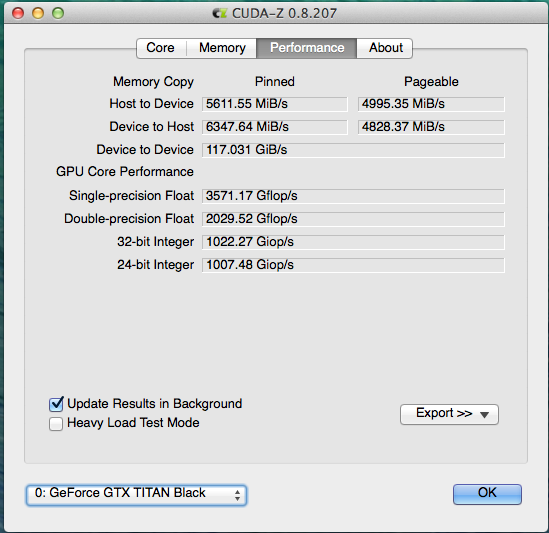
Task: Click the OK button
Action: (x=487, y=494)
